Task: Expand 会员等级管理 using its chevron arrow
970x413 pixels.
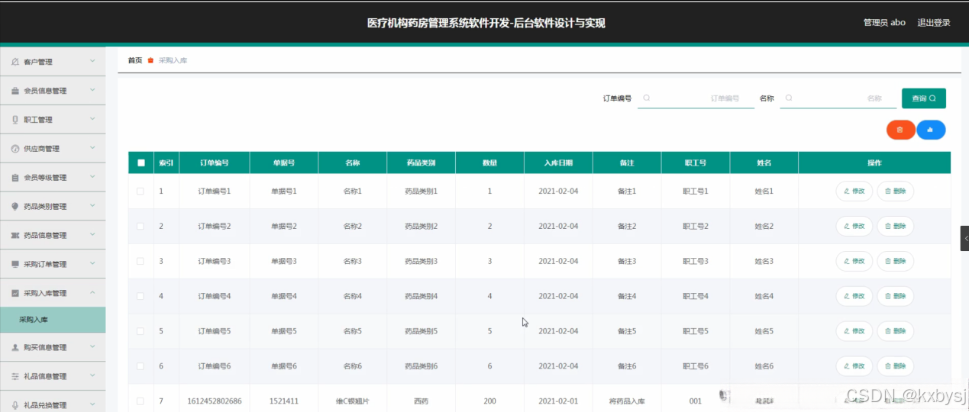Action: click(x=92, y=177)
